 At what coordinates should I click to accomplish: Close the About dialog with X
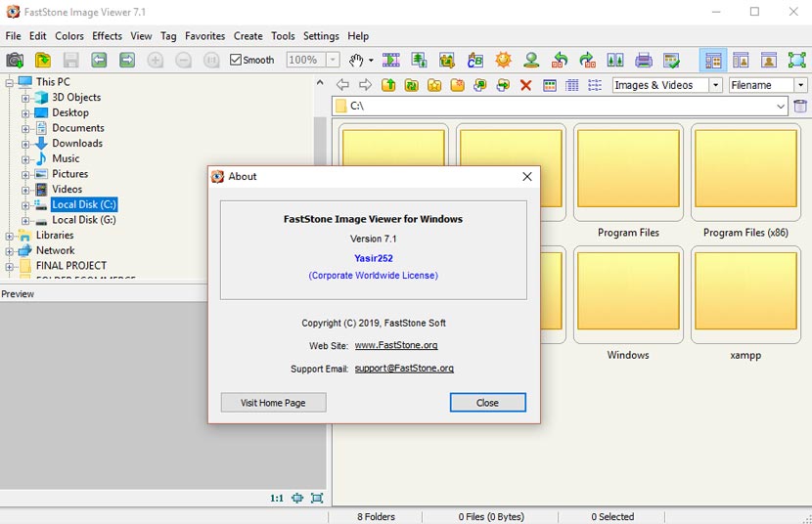(x=527, y=176)
